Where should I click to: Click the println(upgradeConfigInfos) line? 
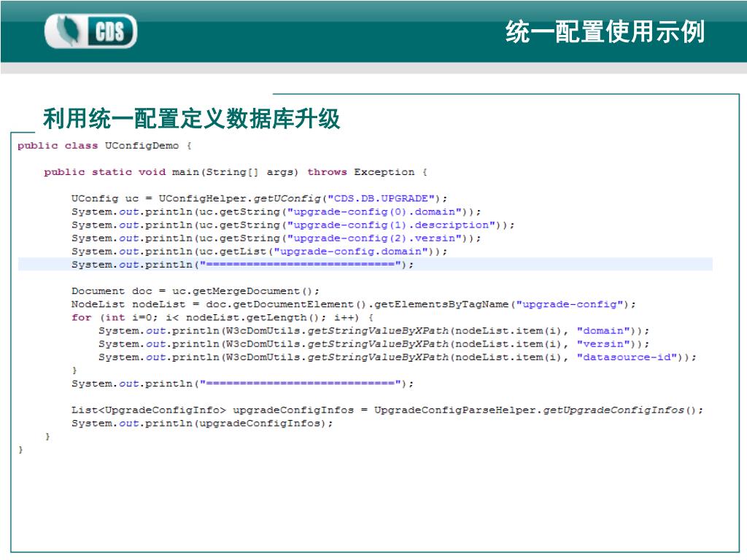point(202,424)
